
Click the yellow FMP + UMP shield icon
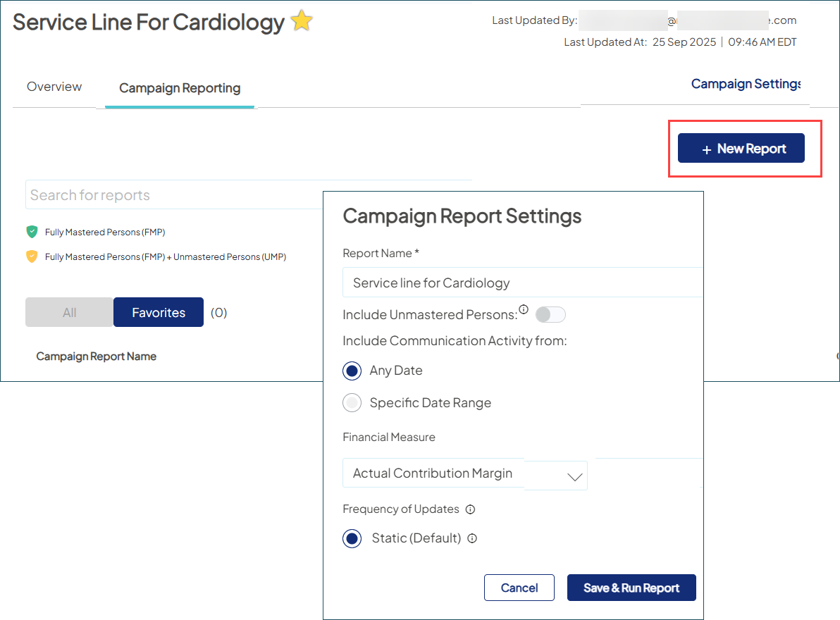[32, 256]
